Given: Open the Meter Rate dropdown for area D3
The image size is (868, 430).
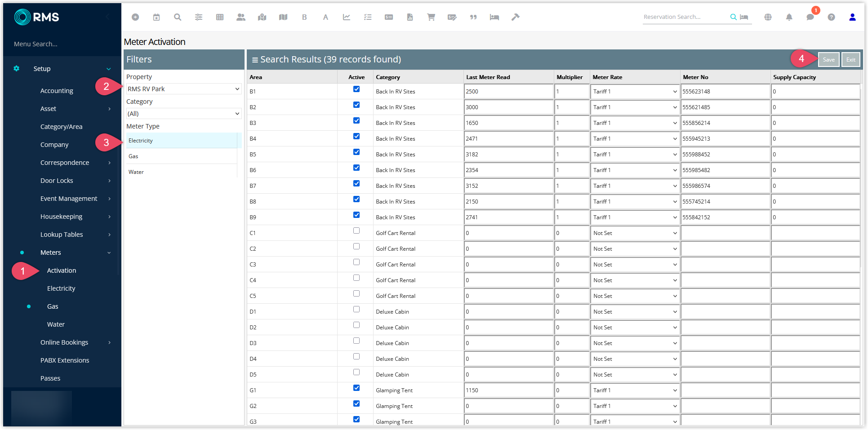Looking at the screenshot, I should pyautogui.click(x=635, y=343).
